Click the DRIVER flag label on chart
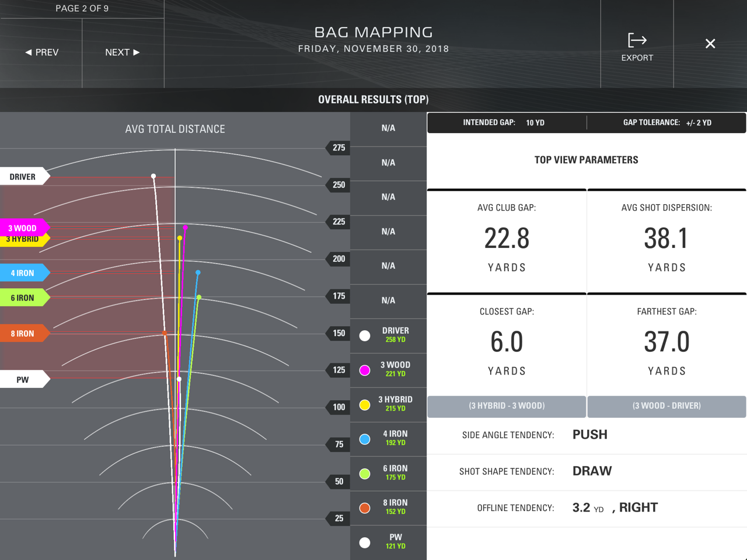Image resolution: width=747 pixels, height=560 pixels. (x=25, y=177)
